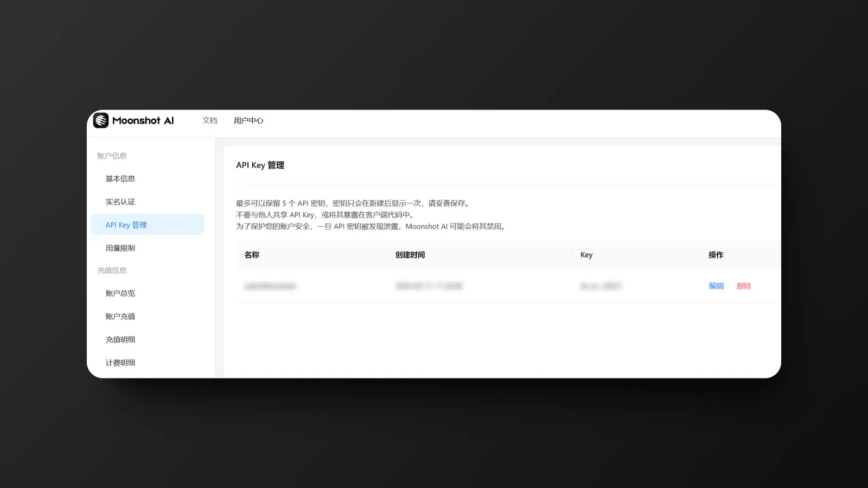Click the Moonshot AI logo icon
This screenshot has width=868, height=488.
101,120
